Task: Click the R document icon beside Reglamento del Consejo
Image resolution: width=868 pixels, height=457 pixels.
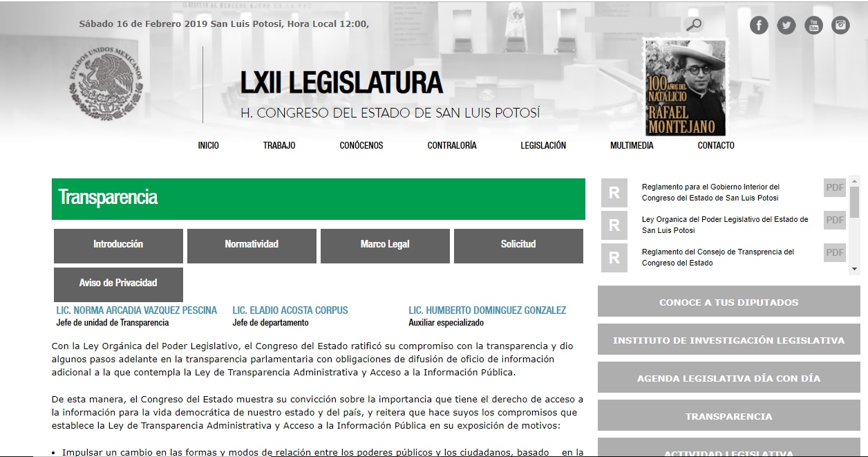Action: tap(614, 257)
